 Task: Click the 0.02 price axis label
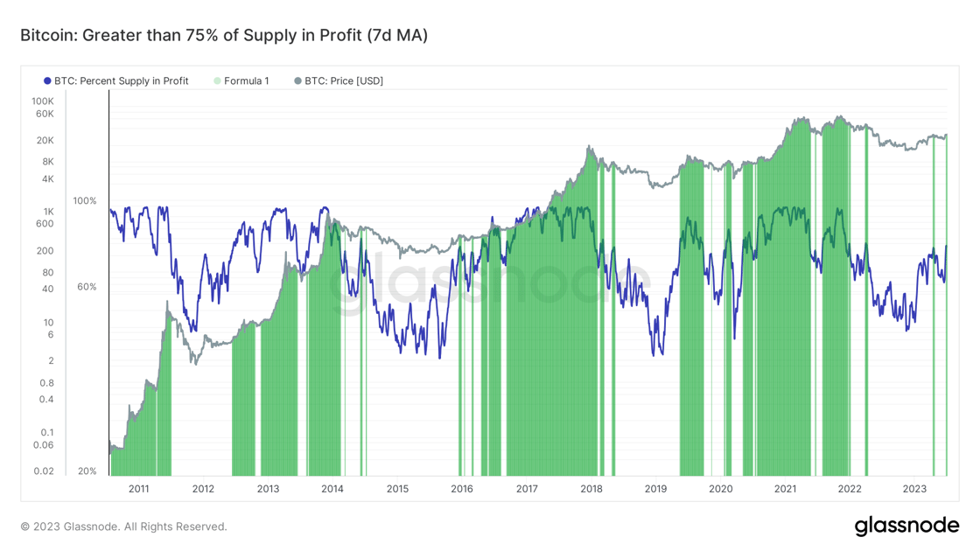click(x=44, y=471)
